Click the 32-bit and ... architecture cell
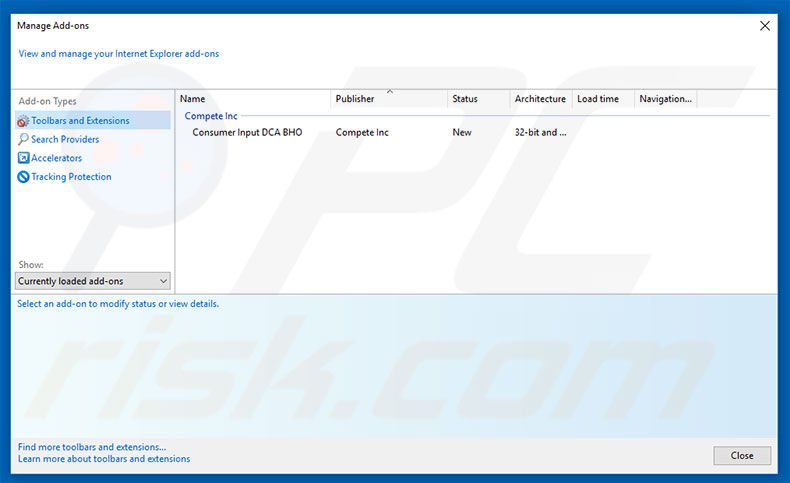 pos(540,132)
